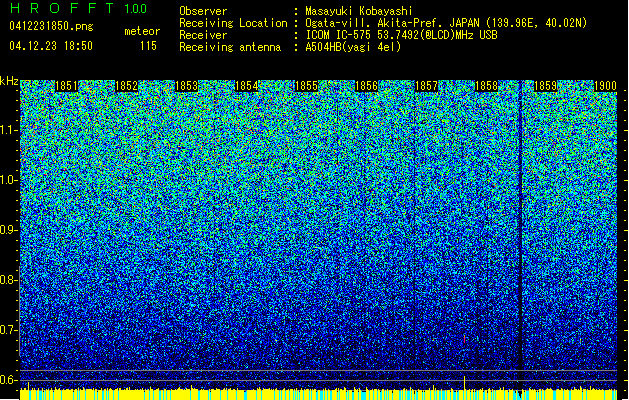Click the 1900 time marker
Screen dimensions: 629x400
click(x=605, y=86)
